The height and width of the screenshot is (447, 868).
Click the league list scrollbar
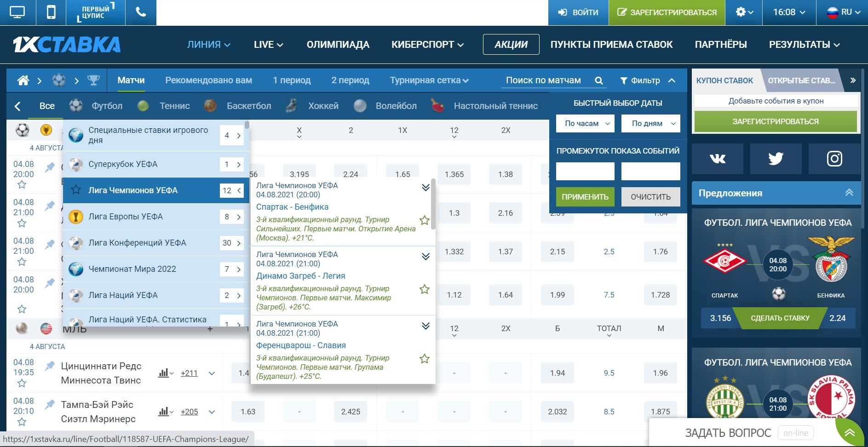(247, 125)
